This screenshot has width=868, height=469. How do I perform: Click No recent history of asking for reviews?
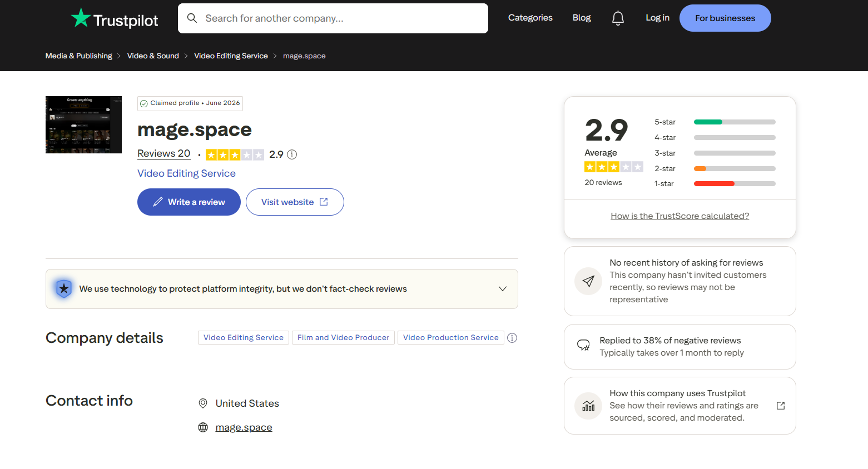686,263
